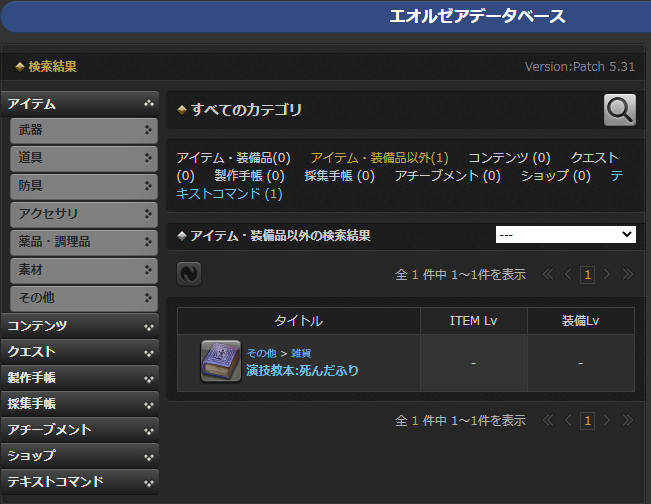The height and width of the screenshot is (504, 651).
Task: Select the アイテム・装備品(0) filter
Action: coord(233,158)
